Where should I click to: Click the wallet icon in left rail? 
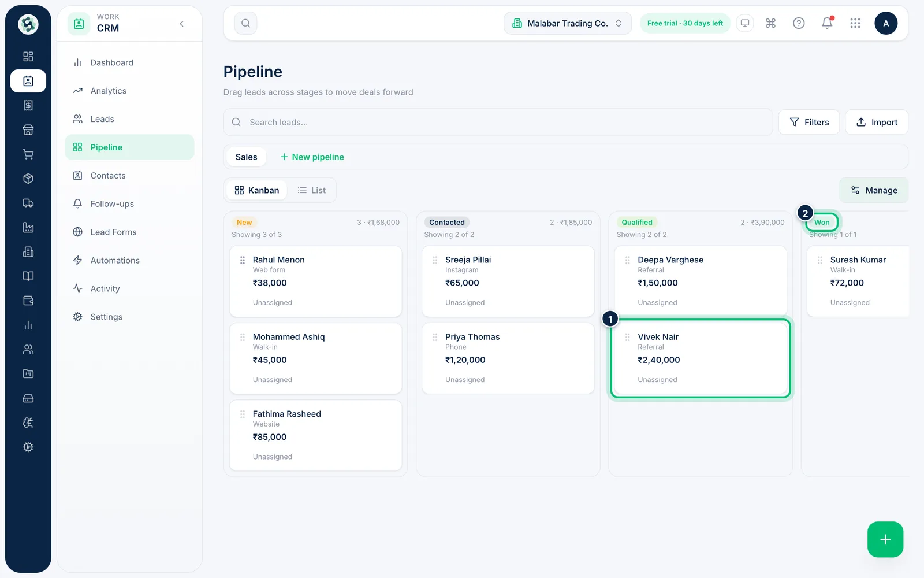tap(28, 301)
